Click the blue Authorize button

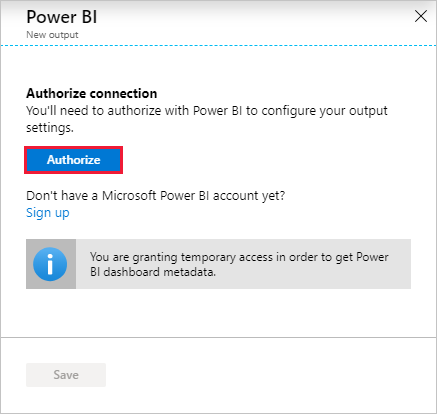(73, 160)
